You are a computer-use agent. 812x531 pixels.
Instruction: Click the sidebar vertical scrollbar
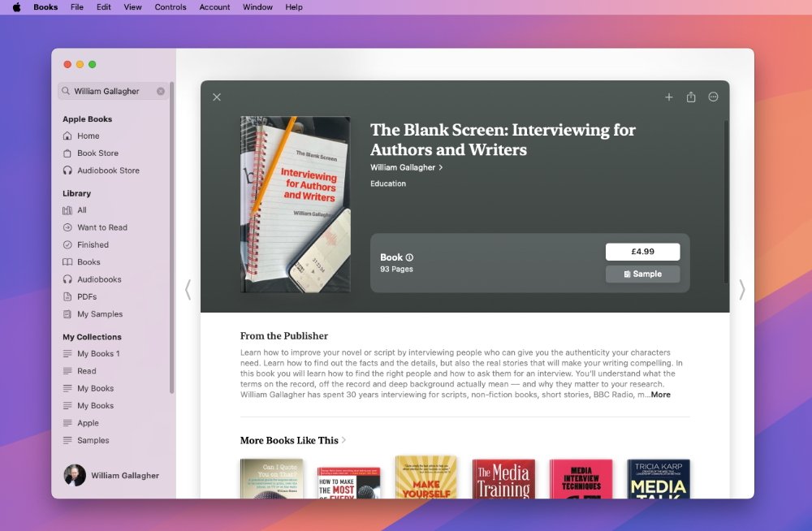coord(172,237)
